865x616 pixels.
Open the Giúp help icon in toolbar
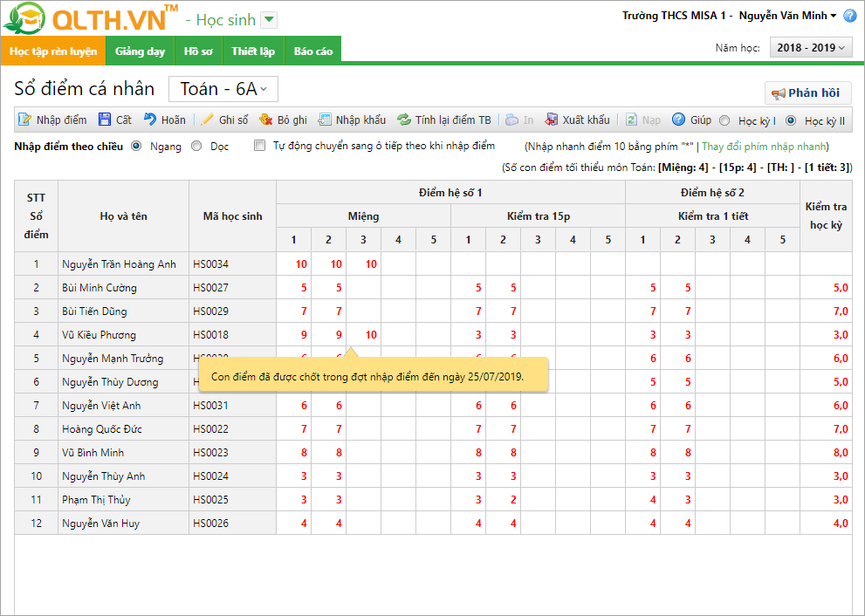(x=678, y=120)
